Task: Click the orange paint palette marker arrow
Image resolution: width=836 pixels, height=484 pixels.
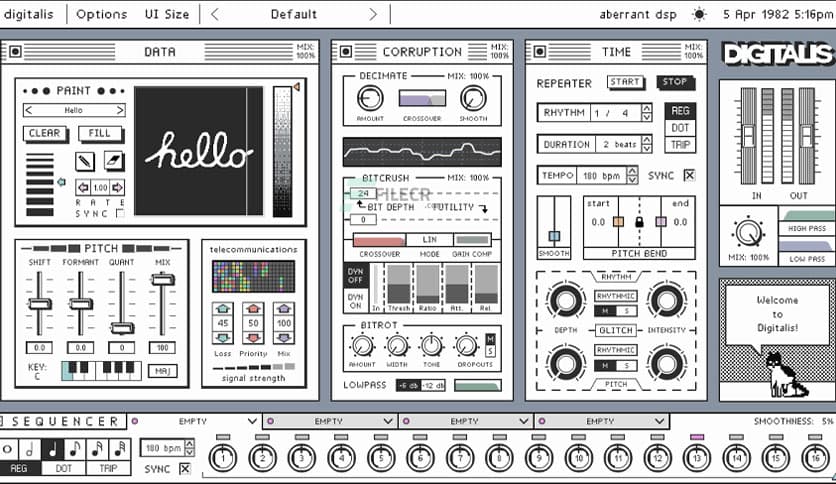Action: pos(296,86)
